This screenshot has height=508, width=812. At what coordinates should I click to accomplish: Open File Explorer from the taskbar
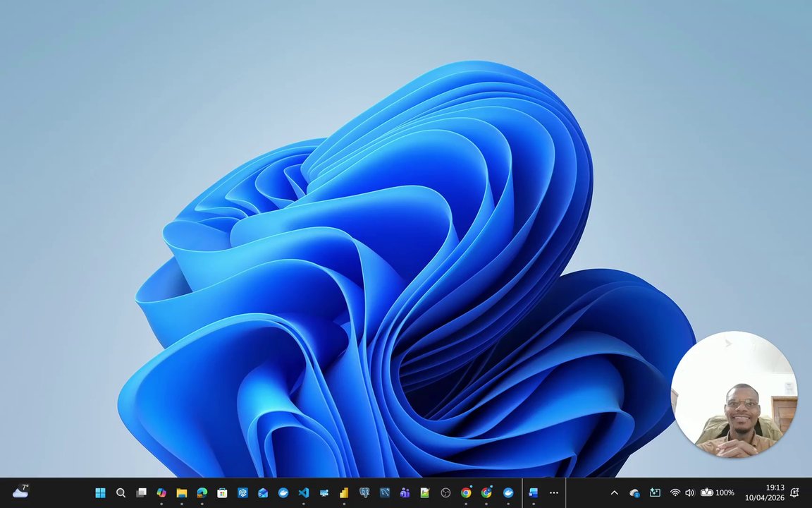[x=181, y=492]
